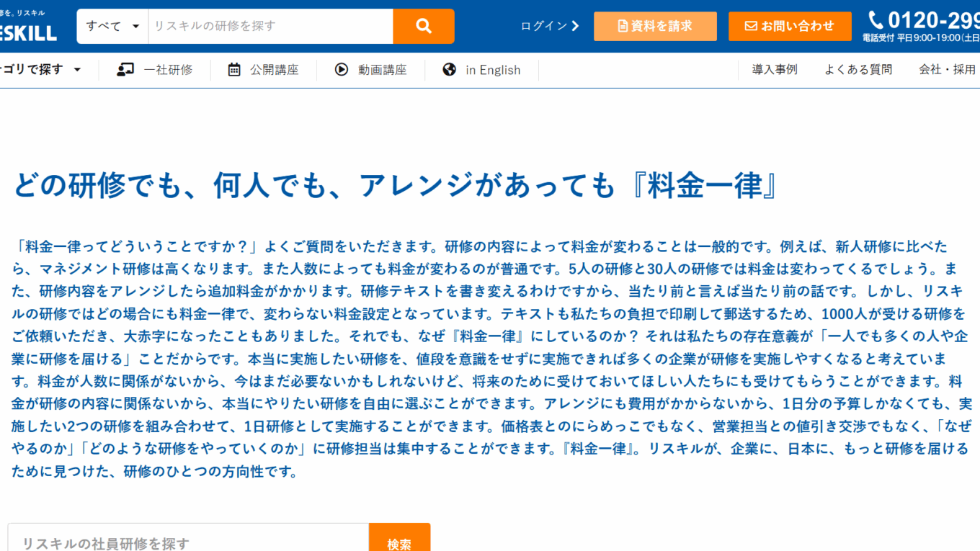Viewport: 980px width, 551px height.
Task: Click the orange magnifier search button
Action: [424, 27]
